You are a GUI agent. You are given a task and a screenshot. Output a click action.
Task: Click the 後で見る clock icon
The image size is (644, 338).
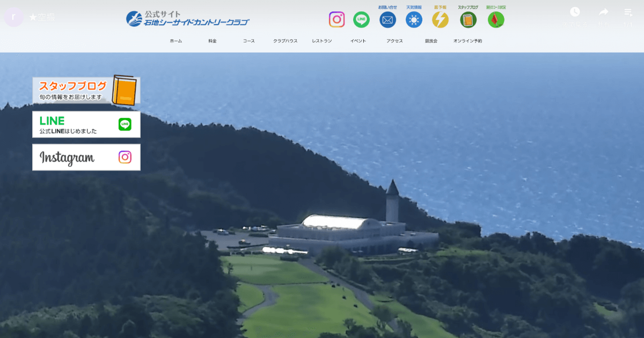[575, 12]
